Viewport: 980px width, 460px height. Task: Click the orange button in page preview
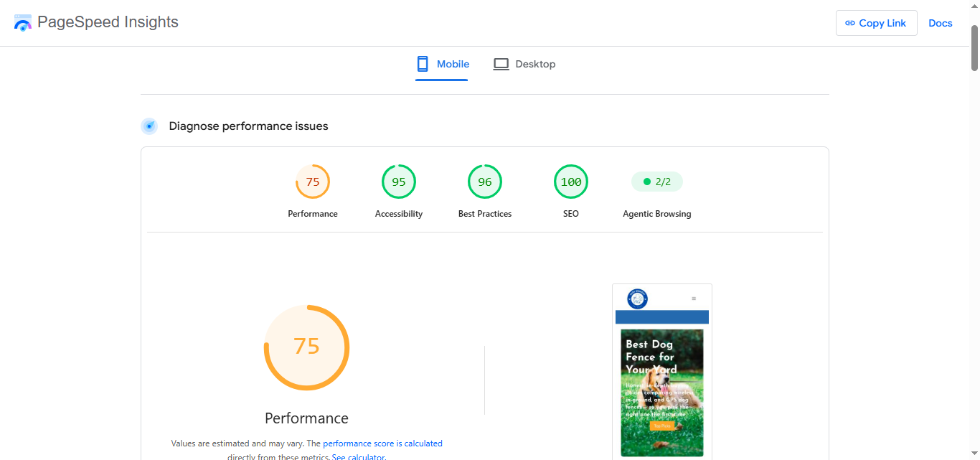(661, 426)
